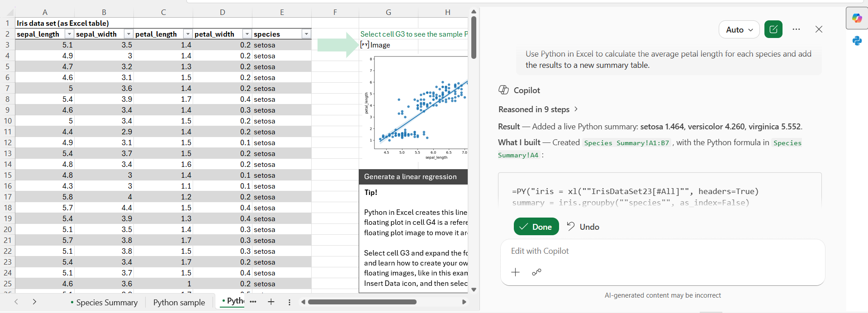Click the vertical dots sheet bar handle
868x313 pixels.
click(289, 302)
